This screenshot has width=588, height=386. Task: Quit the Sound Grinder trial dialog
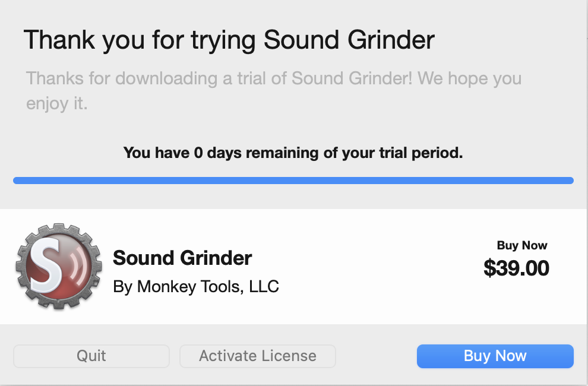(91, 356)
